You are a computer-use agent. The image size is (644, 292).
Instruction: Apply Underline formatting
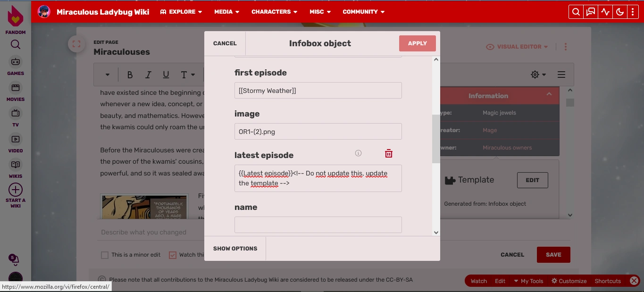(x=166, y=74)
